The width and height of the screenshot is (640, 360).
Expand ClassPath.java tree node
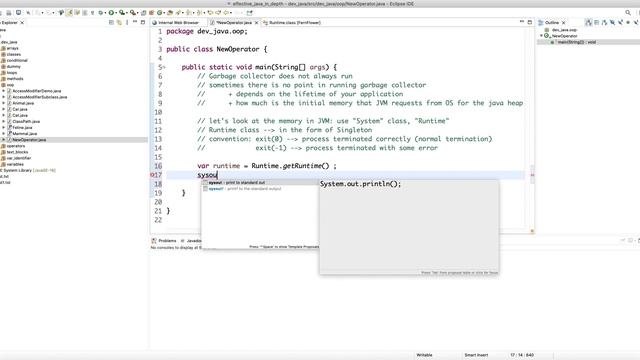pyautogui.click(x=4, y=122)
